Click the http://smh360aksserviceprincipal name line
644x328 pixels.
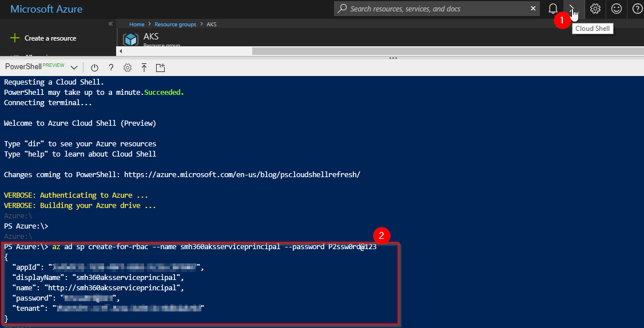98,288
